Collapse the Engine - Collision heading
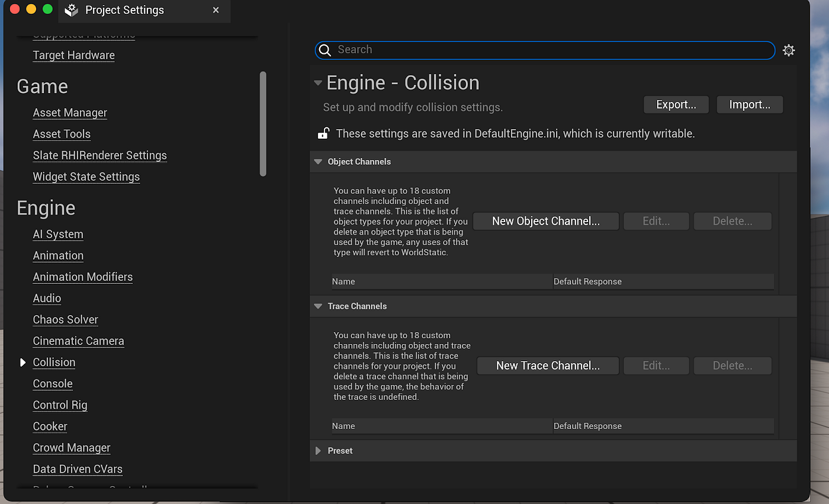829x504 pixels. (319, 83)
